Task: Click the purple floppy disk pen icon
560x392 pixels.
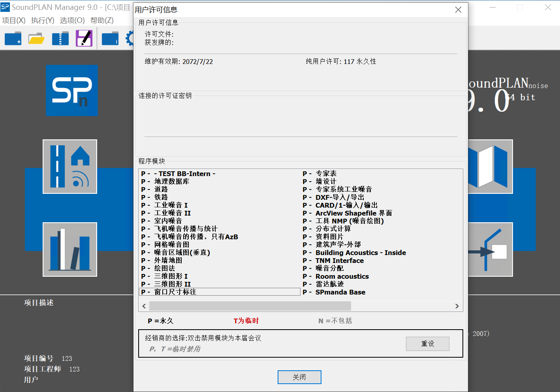Action: click(84, 38)
